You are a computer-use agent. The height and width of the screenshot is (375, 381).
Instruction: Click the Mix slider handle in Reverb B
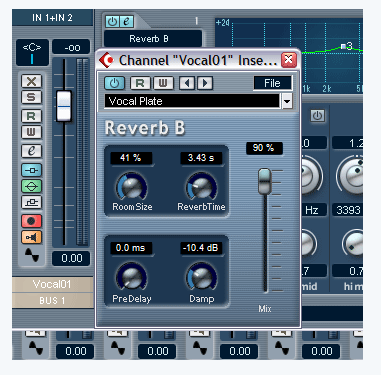pos(265,181)
